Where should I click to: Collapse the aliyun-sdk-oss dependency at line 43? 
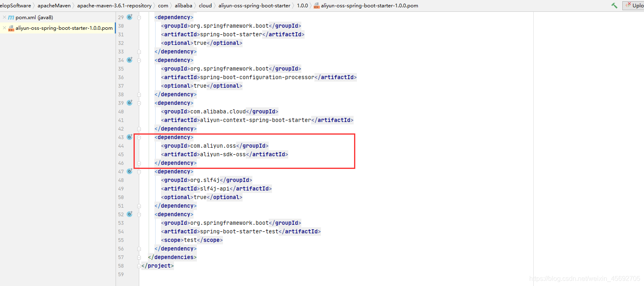(x=139, y=137)
